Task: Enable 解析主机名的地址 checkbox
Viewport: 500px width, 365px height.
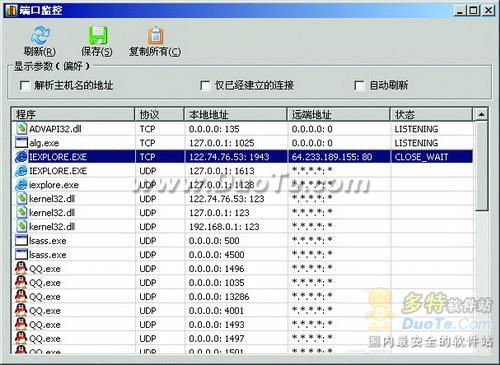Action: [x=25, y=86]
